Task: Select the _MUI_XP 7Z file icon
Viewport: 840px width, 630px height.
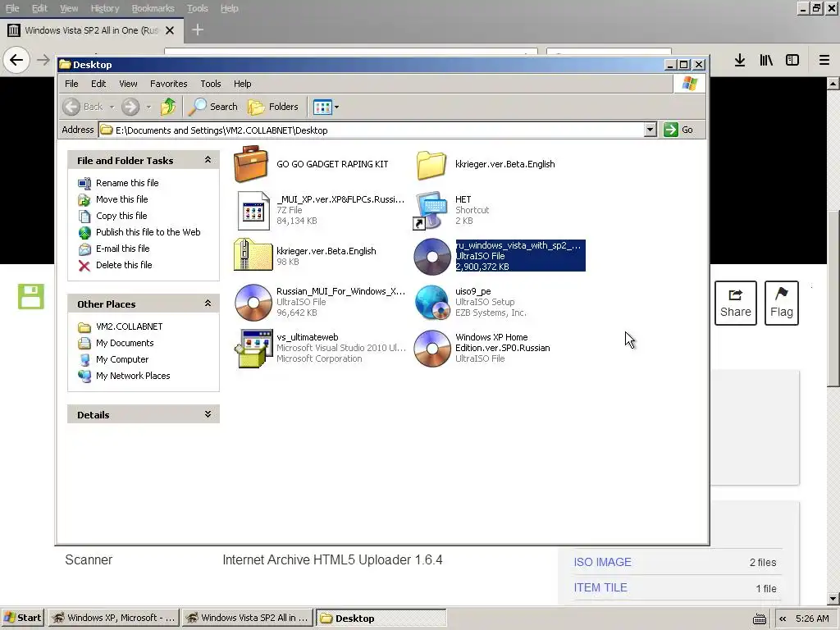Action: point(253,211)
